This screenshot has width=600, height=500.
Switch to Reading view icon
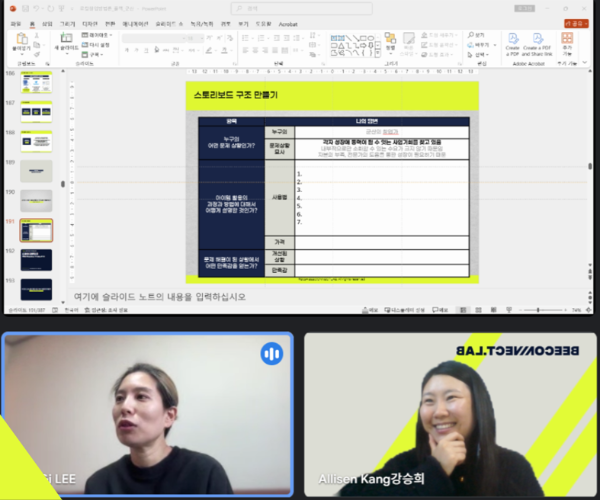coord(494,310)
